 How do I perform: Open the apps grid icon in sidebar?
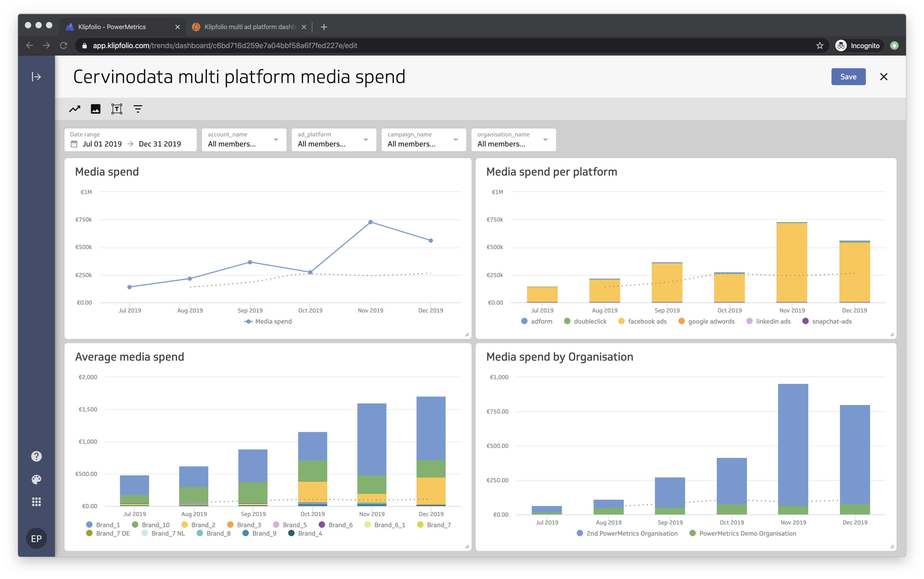pyautogui.click(x=36, y=502)
